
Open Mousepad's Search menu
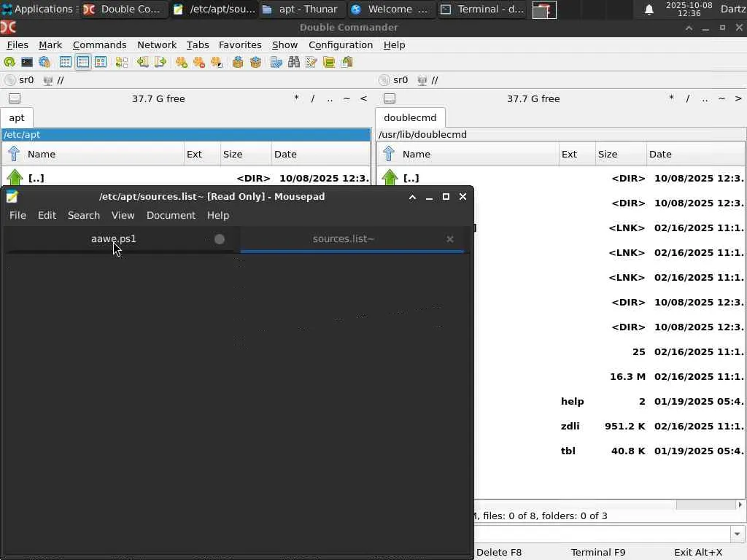(x=84, y=215)
